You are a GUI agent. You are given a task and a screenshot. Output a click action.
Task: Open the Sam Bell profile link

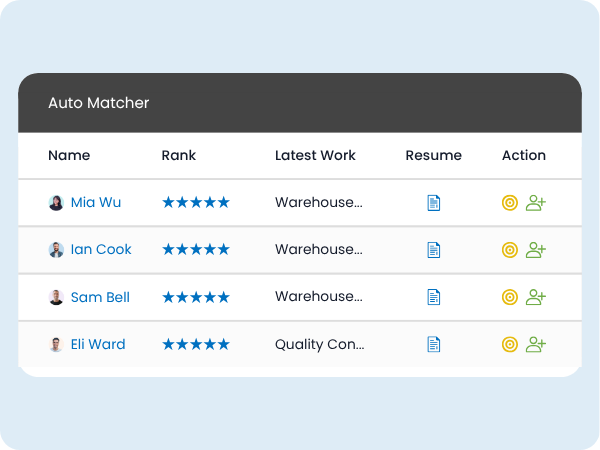(x=100, y=297)
